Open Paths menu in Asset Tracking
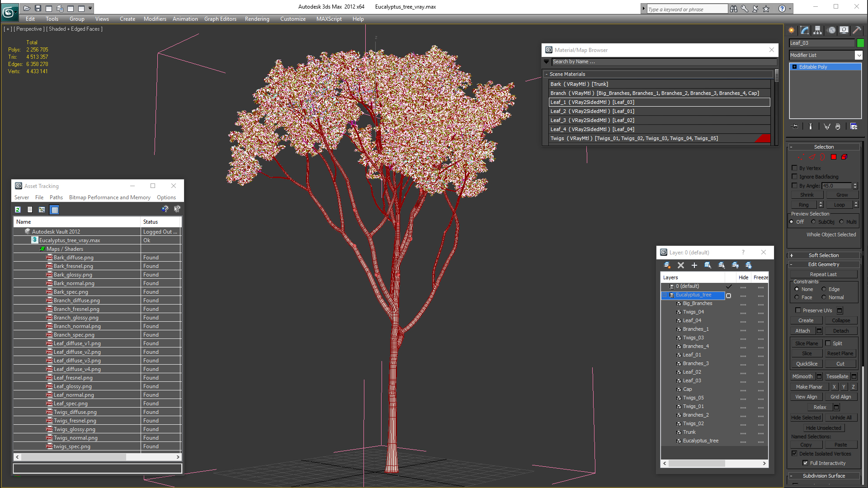 (56, 197)
